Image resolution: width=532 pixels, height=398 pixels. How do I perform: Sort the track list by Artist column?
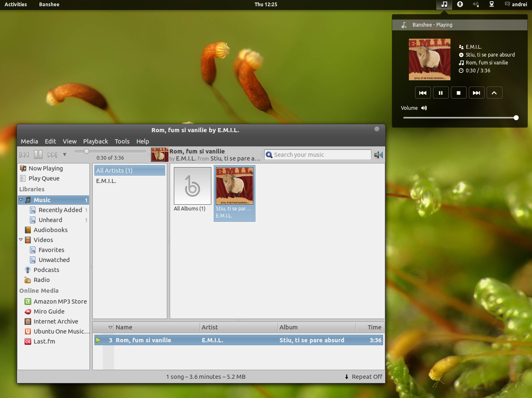click(x=239, y=327)
